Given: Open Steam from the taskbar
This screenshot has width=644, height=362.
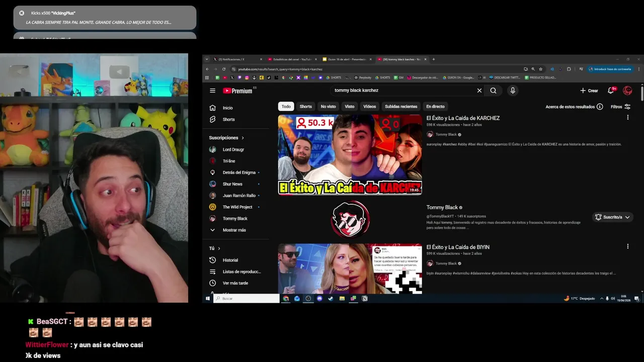Looking at the screenshot, I should tap(331, 299).
